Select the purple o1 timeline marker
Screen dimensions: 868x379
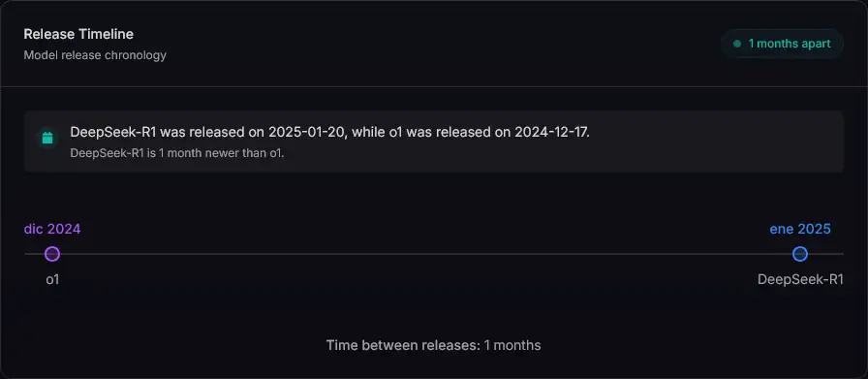(52, 254)
